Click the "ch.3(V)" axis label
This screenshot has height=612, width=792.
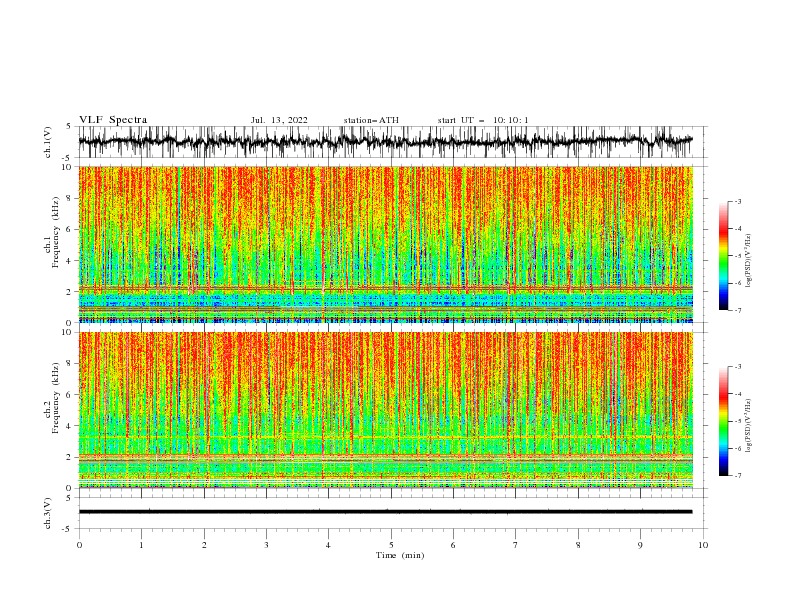(48, 514)
